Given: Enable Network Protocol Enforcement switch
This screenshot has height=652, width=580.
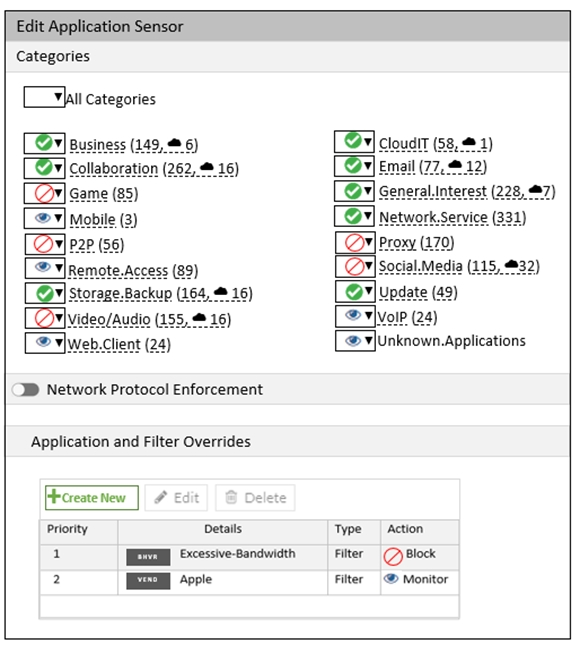Looking at the screenshot, I should [x=25, y=390].
